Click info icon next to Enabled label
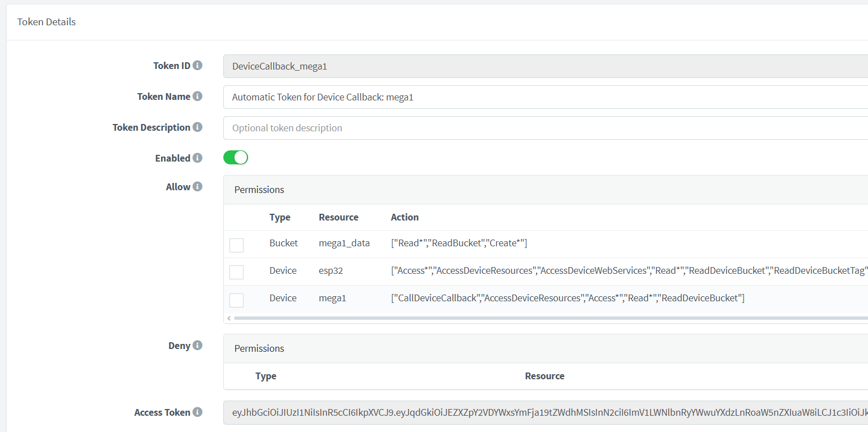 pos(198,158)
